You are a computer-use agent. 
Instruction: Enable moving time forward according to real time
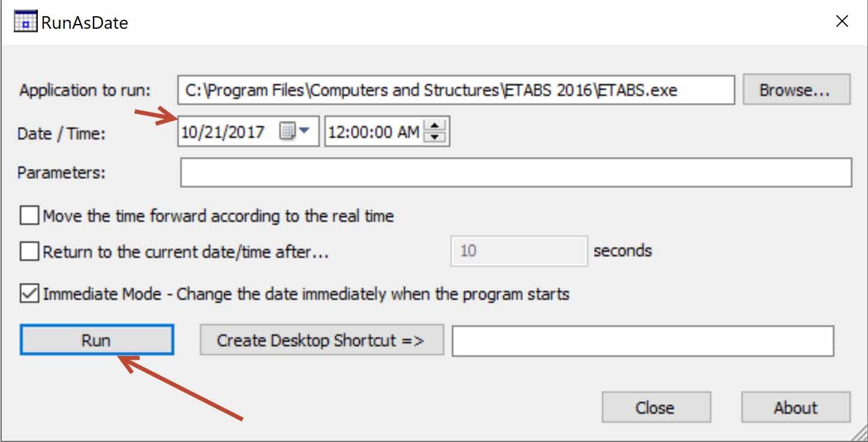[x=28, y=214]
